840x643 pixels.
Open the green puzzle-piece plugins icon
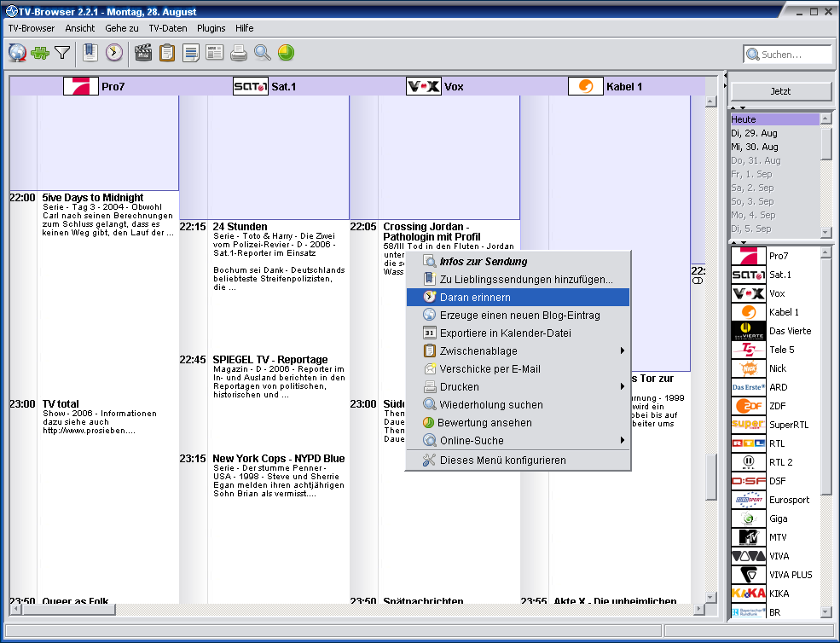tap(40, 53)
